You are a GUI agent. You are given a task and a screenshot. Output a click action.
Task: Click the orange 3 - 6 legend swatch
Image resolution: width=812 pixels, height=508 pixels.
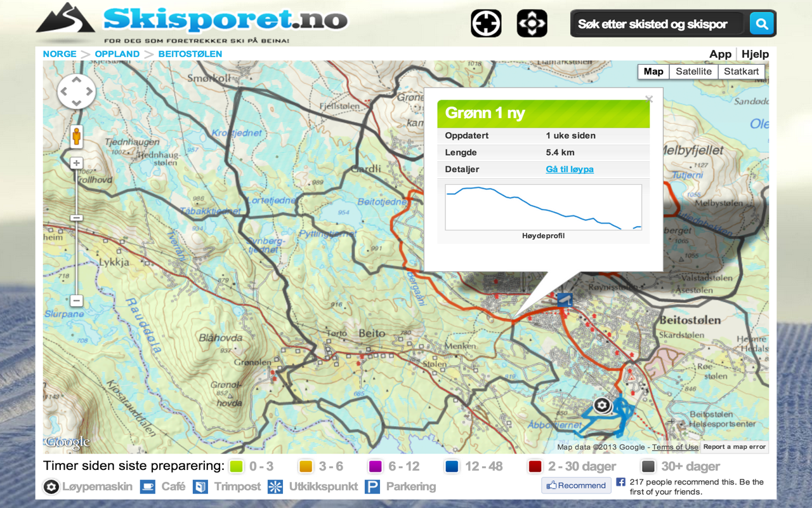(306, 467)
